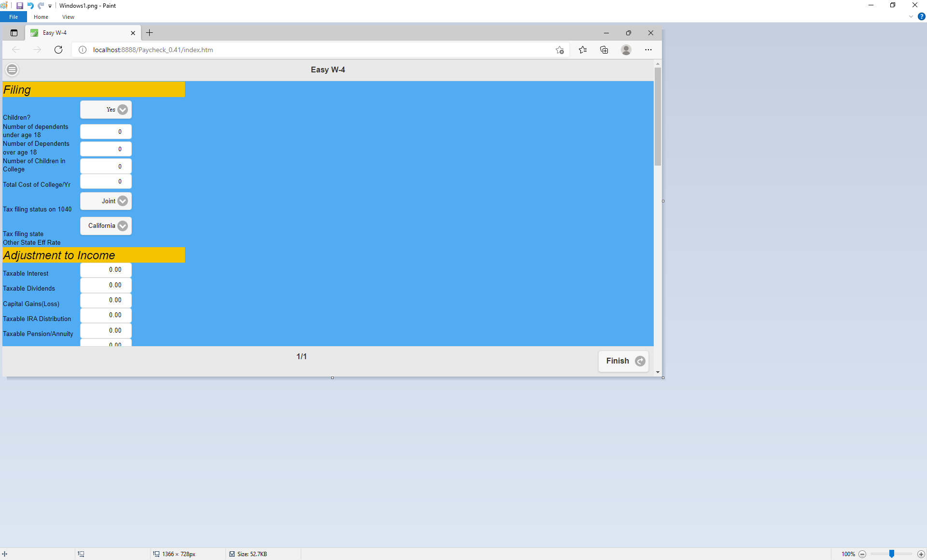Click the Redo arrow icon
The image size is (927, 560).
[x=41, y=6]
